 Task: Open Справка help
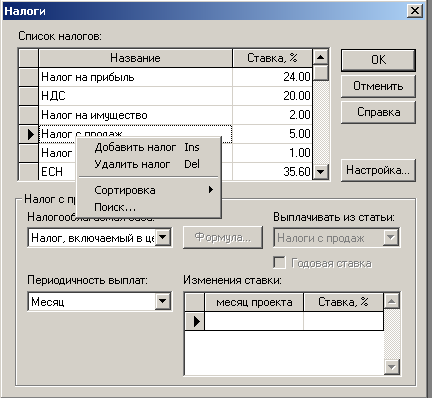point(378,112)
